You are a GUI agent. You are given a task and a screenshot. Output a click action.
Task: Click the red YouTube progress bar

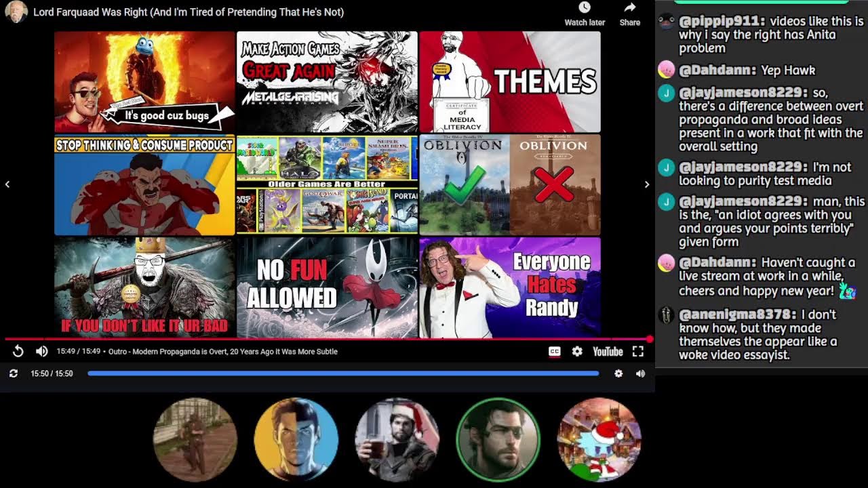(x=328, y=339)
